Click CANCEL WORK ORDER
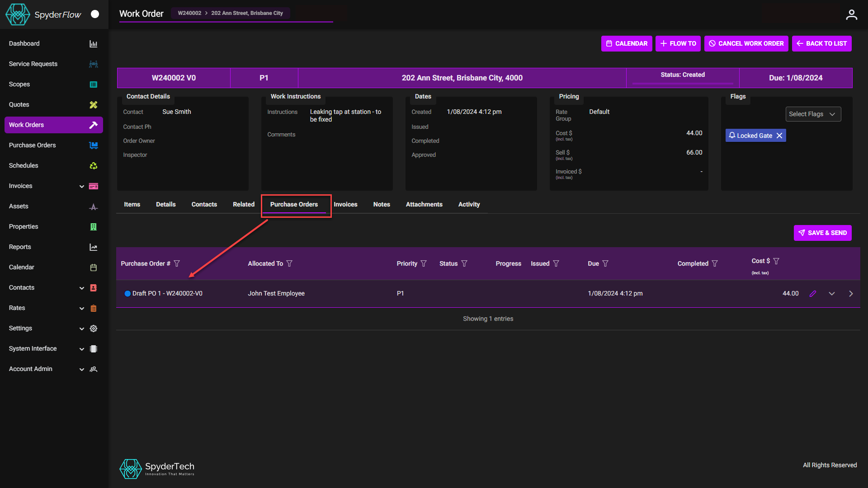The image size is (868, 488). click(746, 43)
